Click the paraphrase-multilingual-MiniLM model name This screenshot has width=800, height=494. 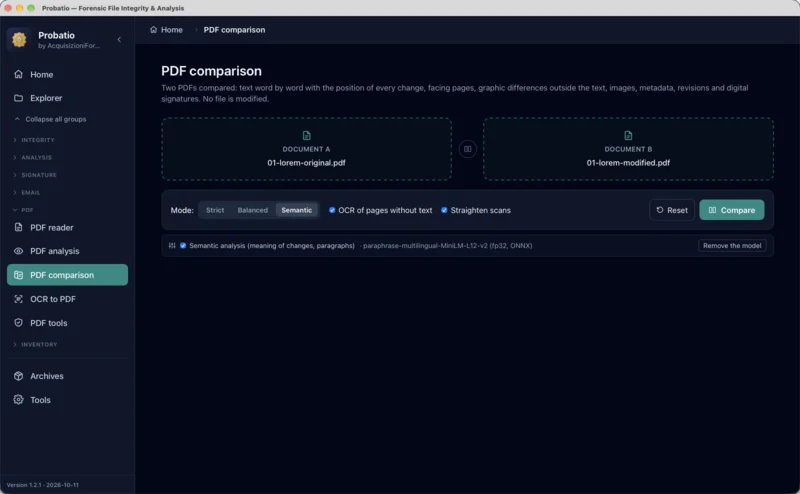[x=447, y=245]
